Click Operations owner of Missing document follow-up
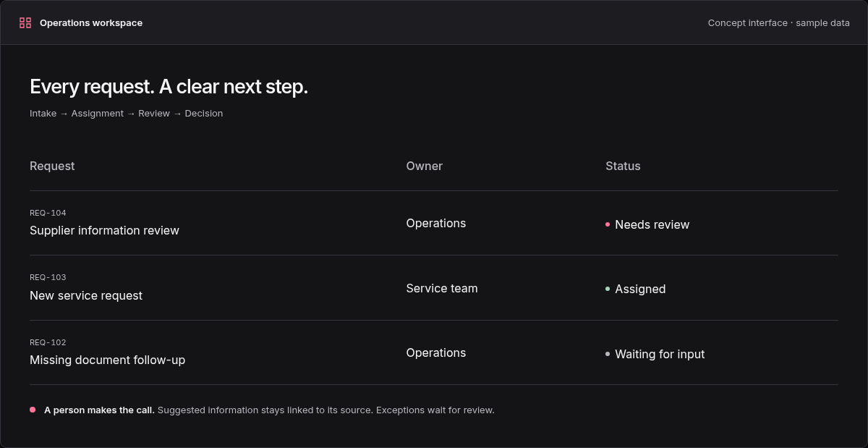The height and width of the screenshot is (448, 868). coord(435,352)
